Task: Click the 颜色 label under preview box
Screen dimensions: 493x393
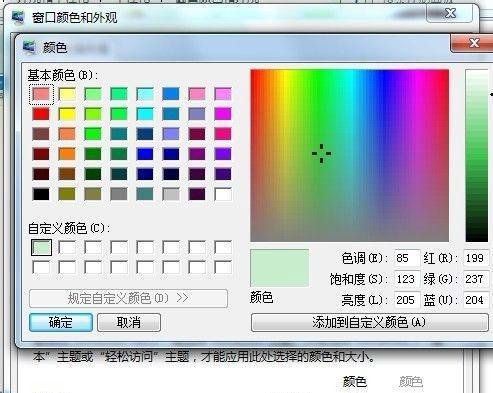Action: 262,297
